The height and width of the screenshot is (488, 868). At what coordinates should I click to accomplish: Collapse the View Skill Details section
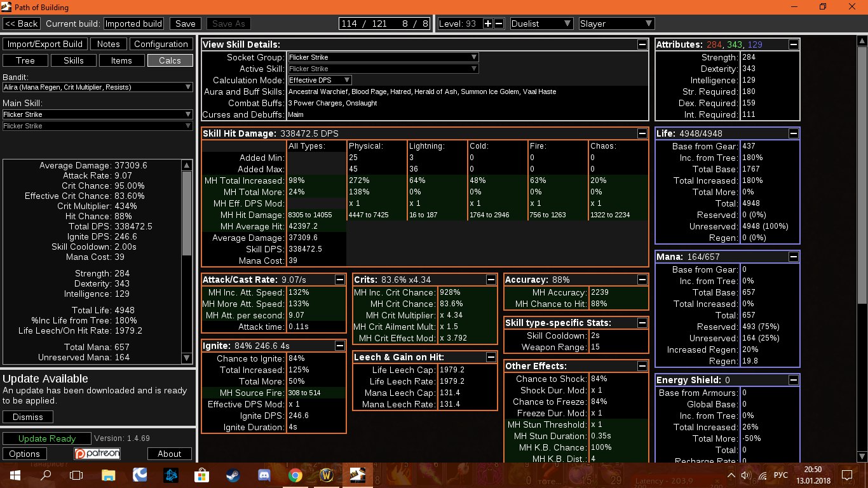[642, 44]
